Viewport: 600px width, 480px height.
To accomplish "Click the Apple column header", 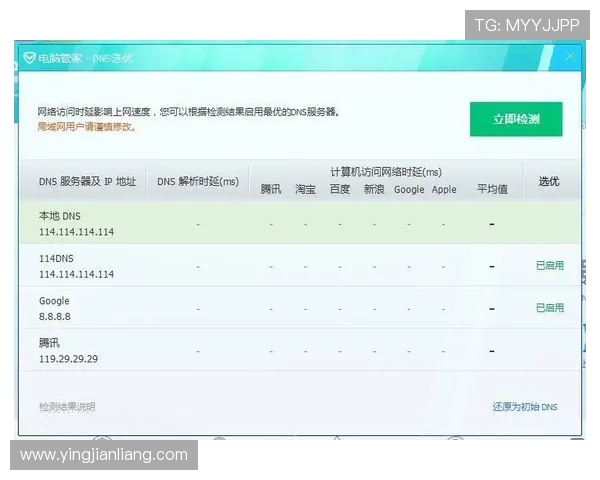I will (444, 190).
